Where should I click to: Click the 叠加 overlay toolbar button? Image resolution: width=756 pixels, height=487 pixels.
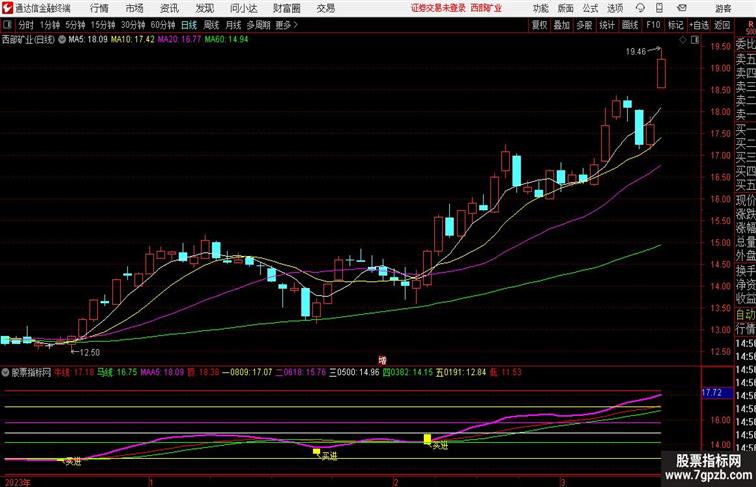click(562, 25)
